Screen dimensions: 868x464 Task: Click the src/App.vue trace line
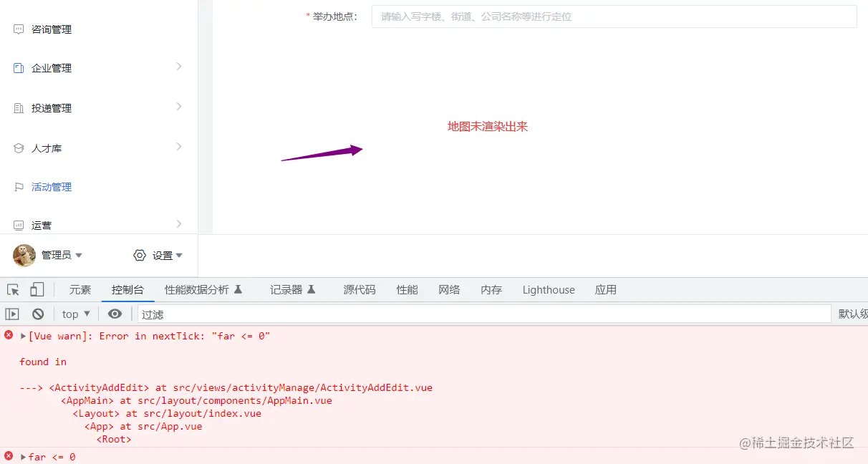(143, 426)
